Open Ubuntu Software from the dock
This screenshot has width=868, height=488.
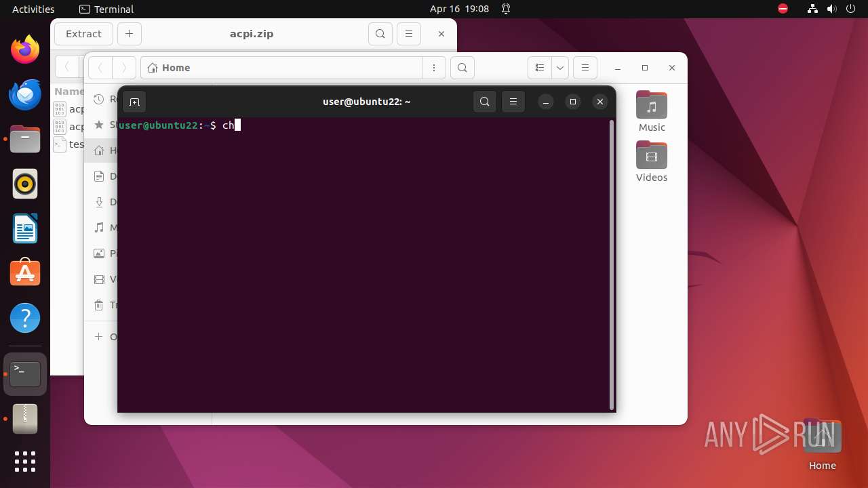click(x=25, y=273)
